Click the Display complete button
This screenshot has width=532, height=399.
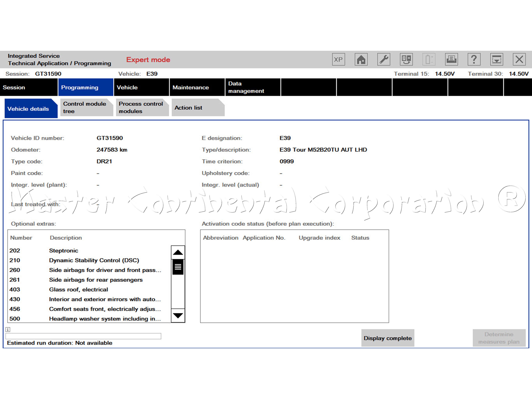(x=388, y=338)
